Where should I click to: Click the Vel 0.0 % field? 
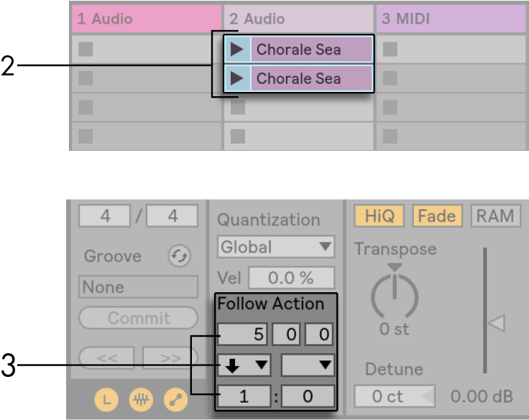(291, 278)
